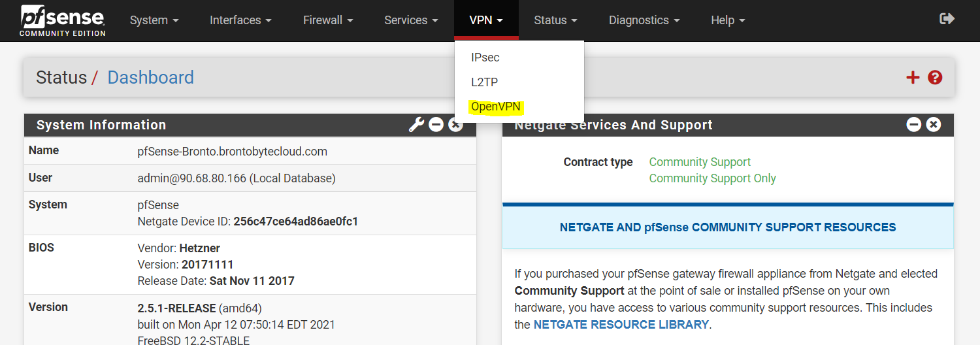Click the BIOS vendor Hetzner text

[199, 248]
